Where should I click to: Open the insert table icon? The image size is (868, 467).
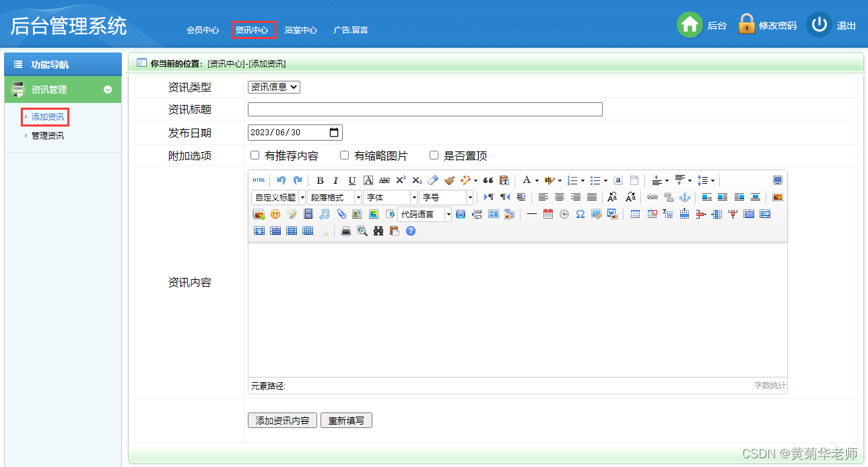coord(634,214)
